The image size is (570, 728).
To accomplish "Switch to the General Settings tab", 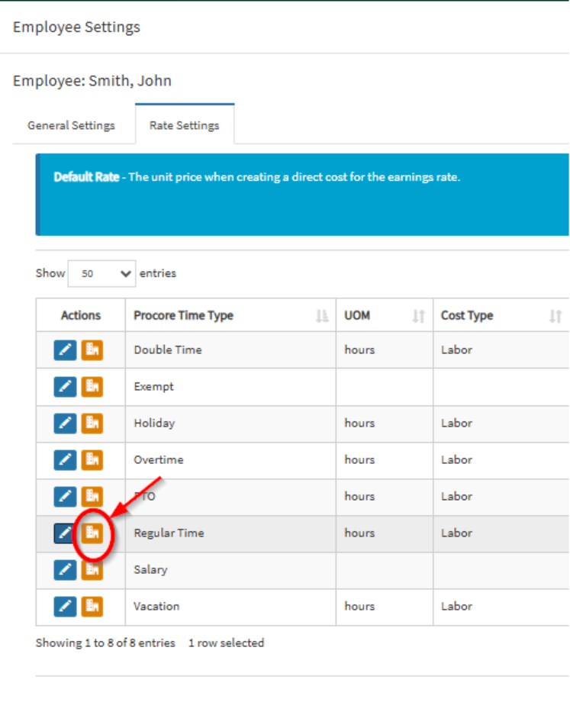I will (71, 125).
